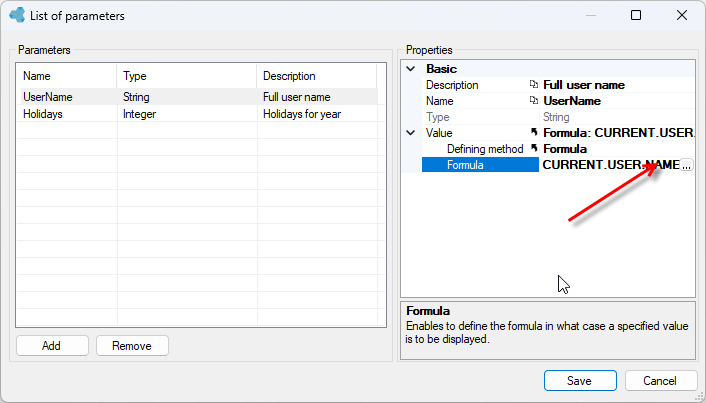Image resolution: width=706 pixels, height=403 pixels.
Task: Close the List of parameters window
Action: [x=682, y=15]
